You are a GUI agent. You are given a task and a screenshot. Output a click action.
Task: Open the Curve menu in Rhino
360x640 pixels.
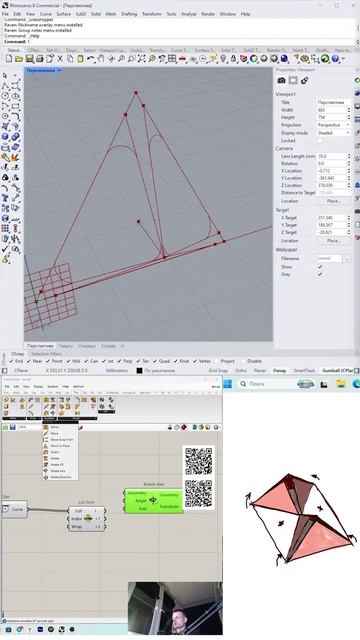click(46, 14)
